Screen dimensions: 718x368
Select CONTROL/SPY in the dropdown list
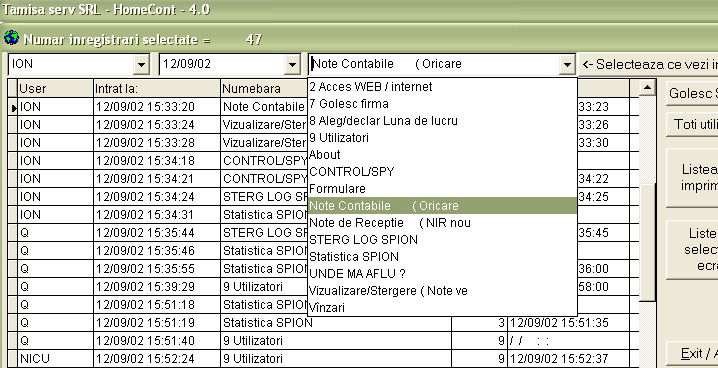[x=442, y=172]
